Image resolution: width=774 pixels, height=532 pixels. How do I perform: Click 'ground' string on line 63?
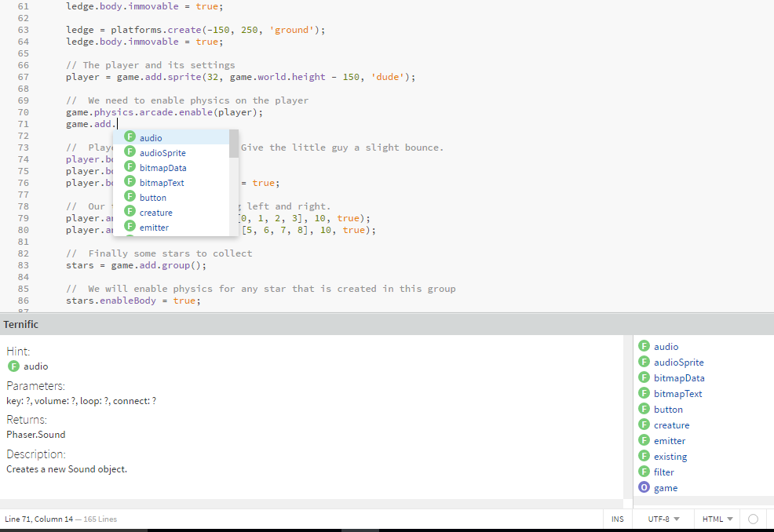coord(292,30)
